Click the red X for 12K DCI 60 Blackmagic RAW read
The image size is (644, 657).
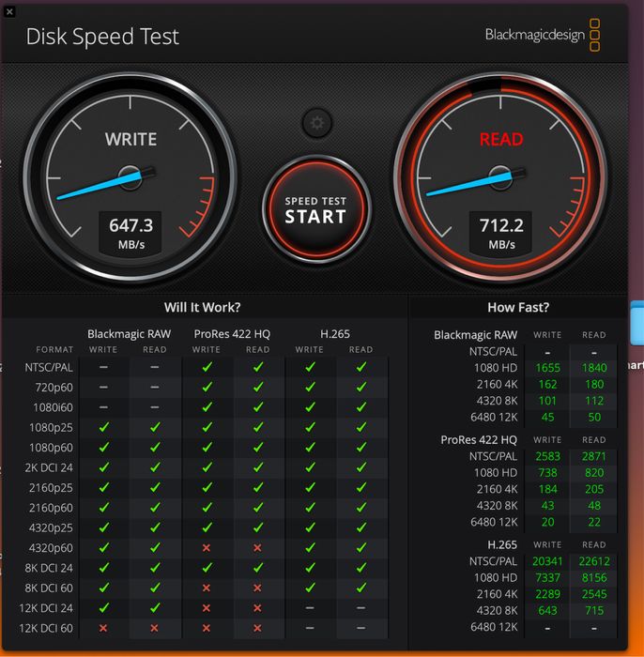(x=155, y=628)
